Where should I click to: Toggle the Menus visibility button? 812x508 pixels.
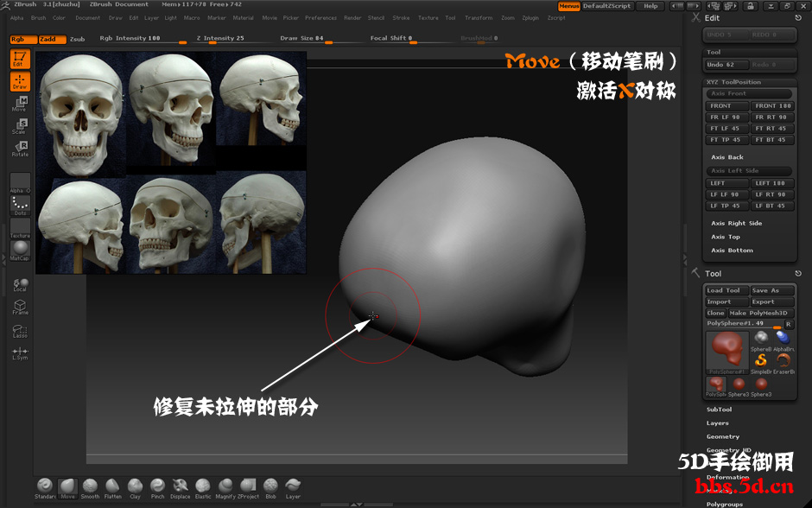point(568,6)
